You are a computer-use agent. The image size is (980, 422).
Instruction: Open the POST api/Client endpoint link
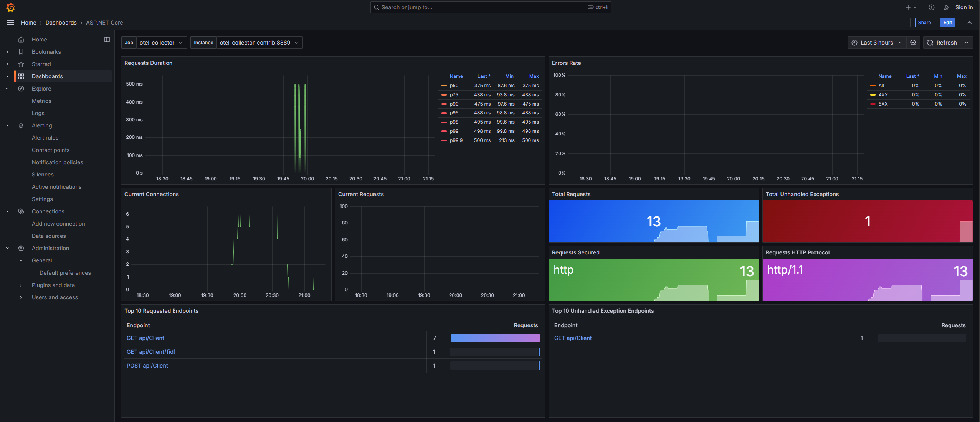pyautogui.click(x=147, y=366)
